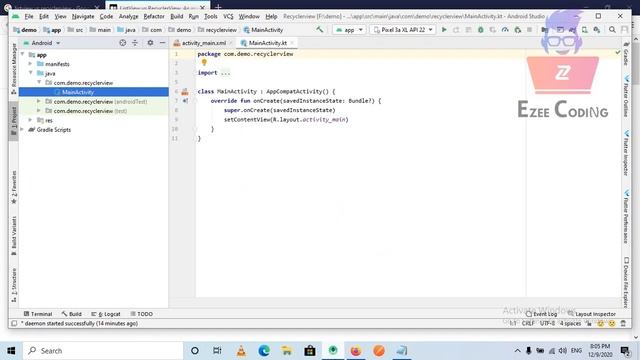Open the Layout Inspector
Viewport: 640px width, 360px height.
pyautogui.click(x=591, y=314)
